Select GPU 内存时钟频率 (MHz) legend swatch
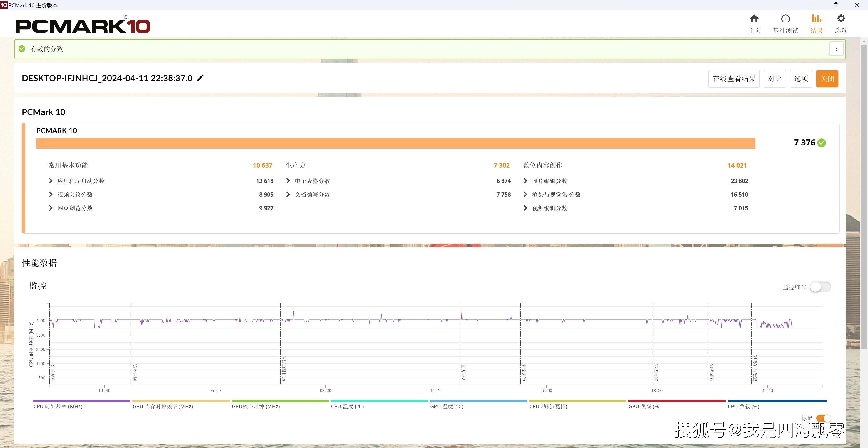The height and width of the screenshot is (448, 868). point(181,401)
